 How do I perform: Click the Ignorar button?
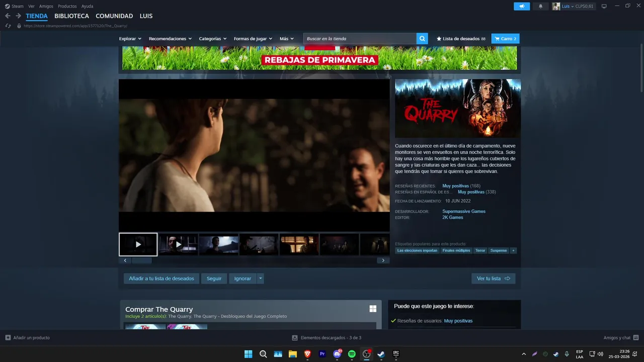tap(243, 279)
